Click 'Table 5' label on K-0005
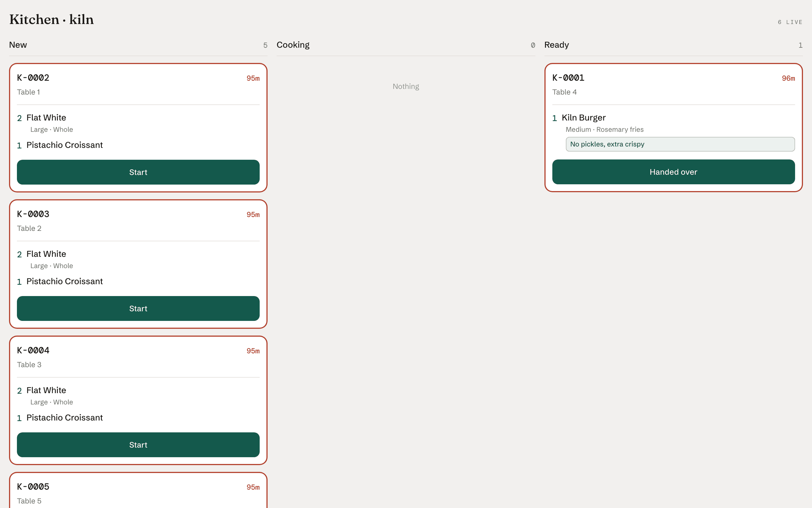The image size is (812, 508). click(29, 501)
